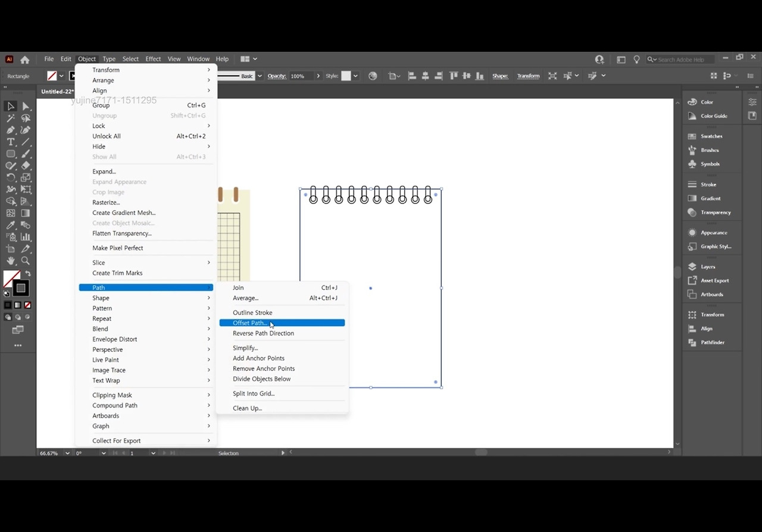This screenshot has height=532, width=762.
Task: Open the fill color dropdown arrow
Action: [61, 76]
